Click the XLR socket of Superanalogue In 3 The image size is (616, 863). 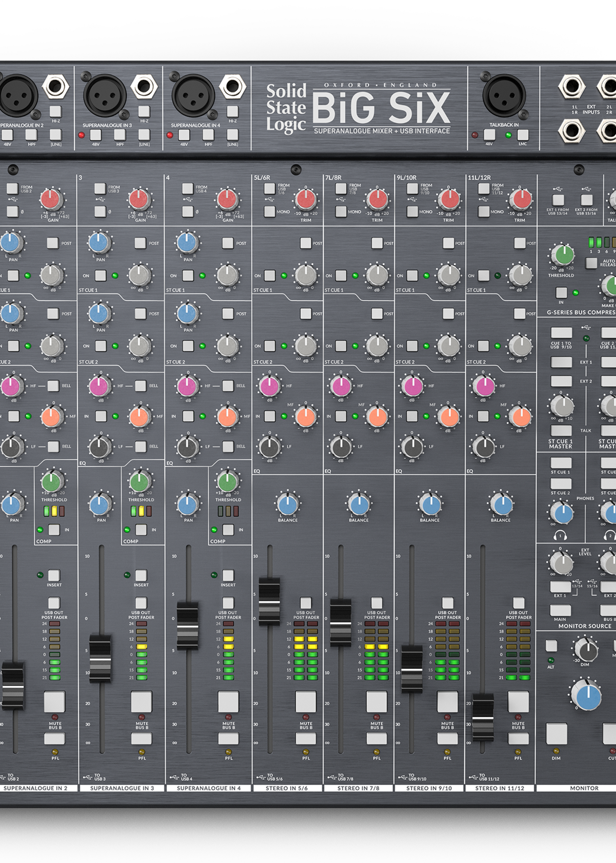[105, 95]
